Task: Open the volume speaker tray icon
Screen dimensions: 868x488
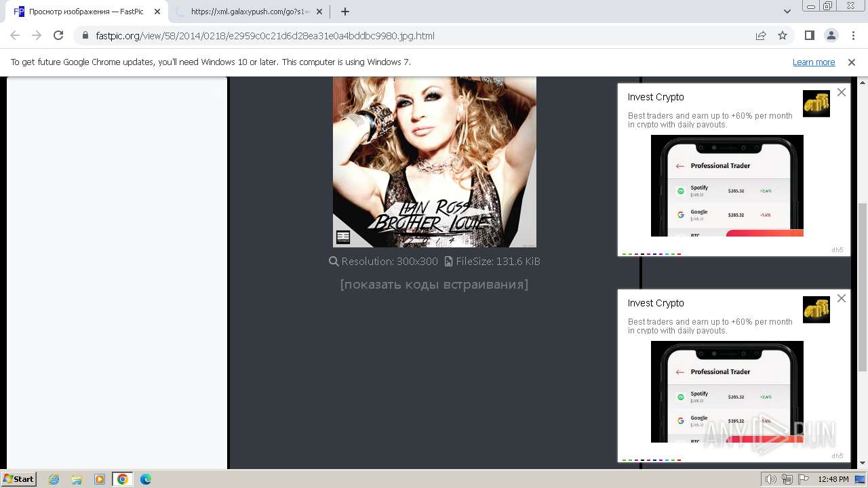Action: (772, 479)
